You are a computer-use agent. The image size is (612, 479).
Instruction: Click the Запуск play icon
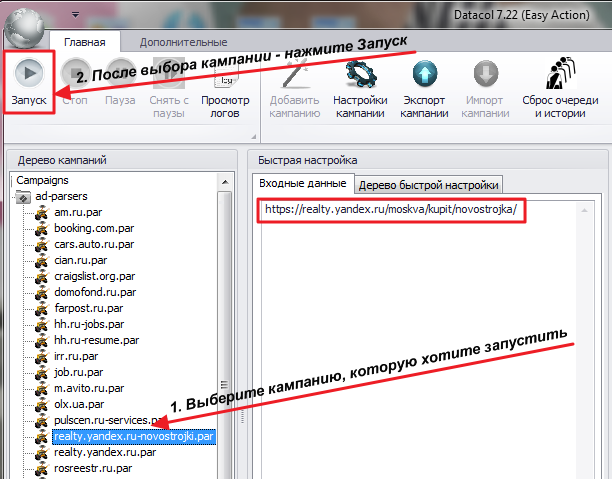(29, 73)
